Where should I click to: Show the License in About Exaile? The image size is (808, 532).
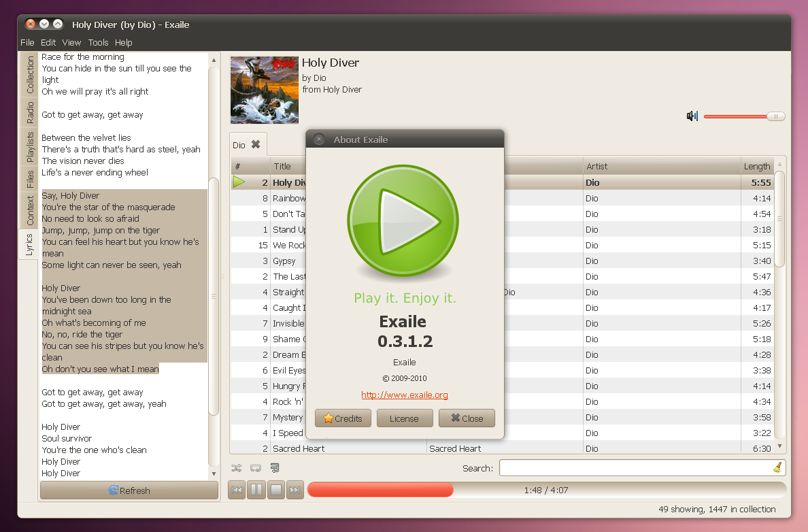[404, 418]
